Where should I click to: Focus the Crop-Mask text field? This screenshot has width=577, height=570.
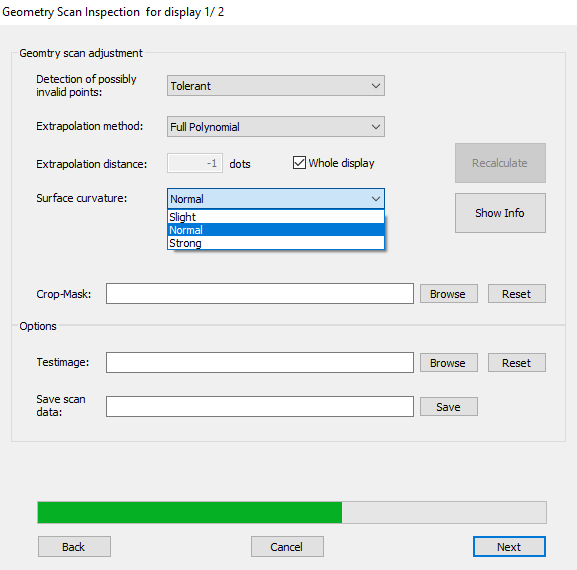tap(260, 294)
